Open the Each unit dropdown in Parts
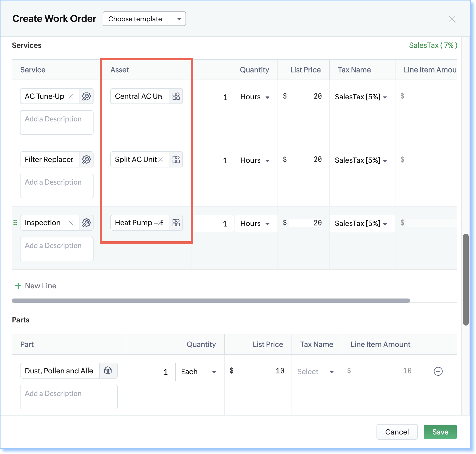This screenshot has width=476, height=454. click(x=199, y=372)
